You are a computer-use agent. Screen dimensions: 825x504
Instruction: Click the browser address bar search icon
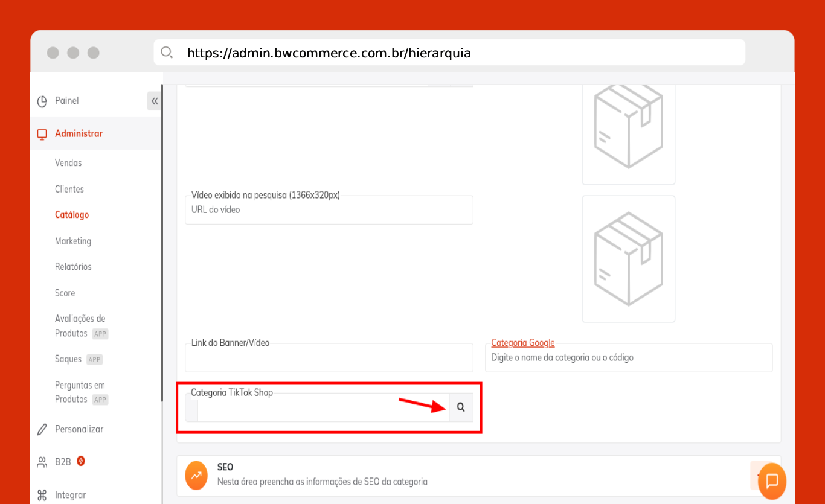pyautogui.click(x=167, y=53)
